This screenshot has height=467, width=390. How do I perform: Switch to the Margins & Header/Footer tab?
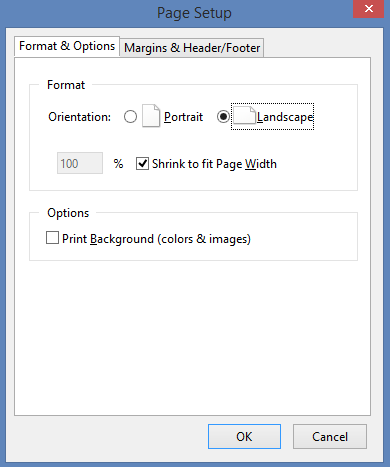click(x=192, y=48)
